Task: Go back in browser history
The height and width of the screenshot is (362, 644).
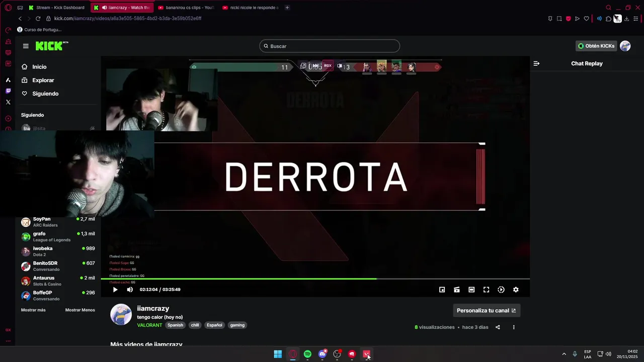Action: click(x=20, y=19)
